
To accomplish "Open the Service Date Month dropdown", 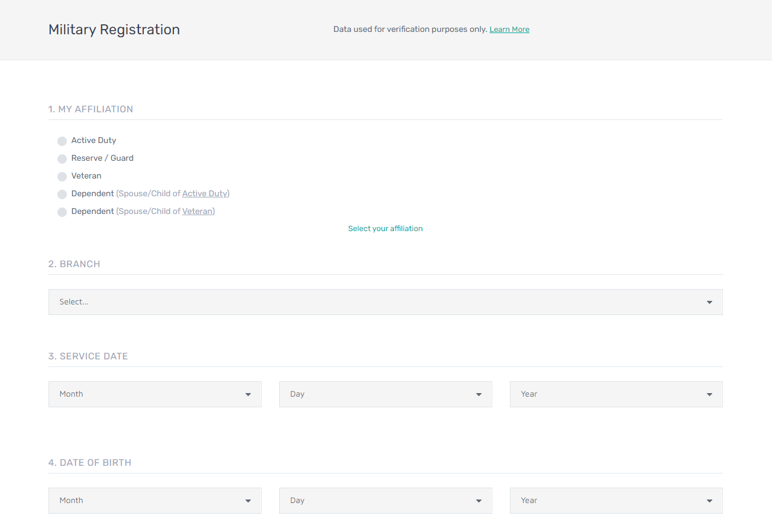I will click(x=154, y=394).
